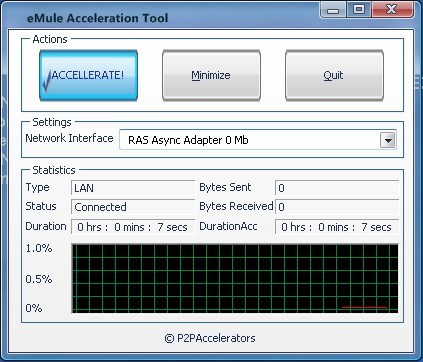
Task: Click the Bytes Received value field
Action: [337, 207]
